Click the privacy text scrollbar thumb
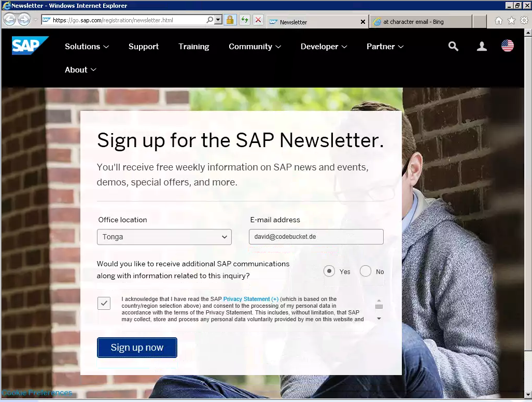 click(x=379, y=307)
